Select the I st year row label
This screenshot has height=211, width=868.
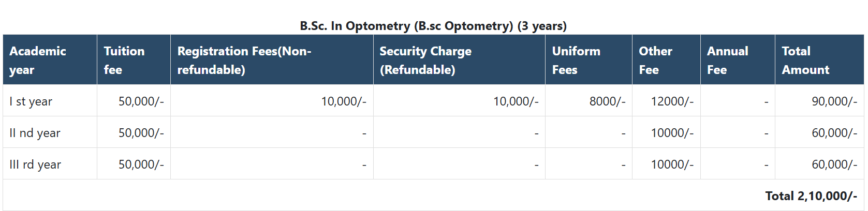coord(31,101)
